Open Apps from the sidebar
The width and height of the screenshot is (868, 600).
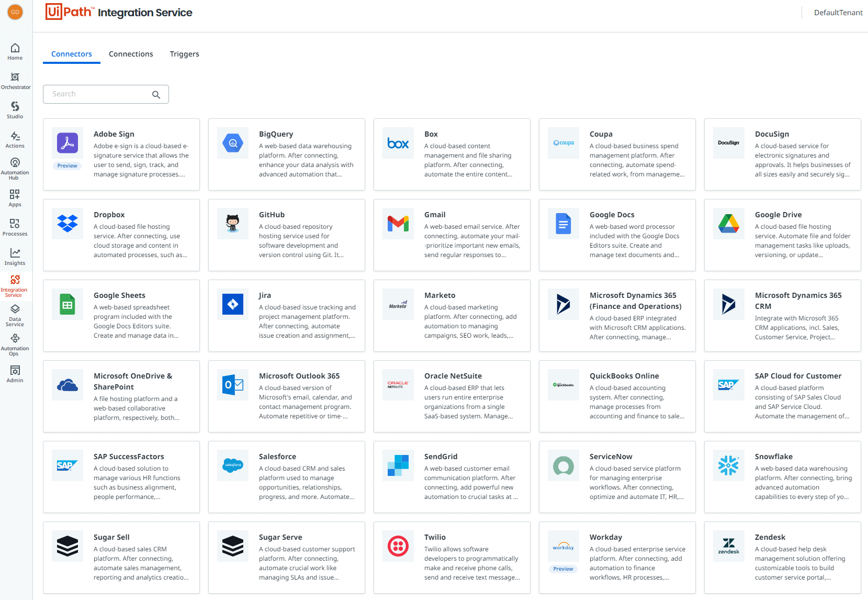pyautogui.click(x=15, y=198)
